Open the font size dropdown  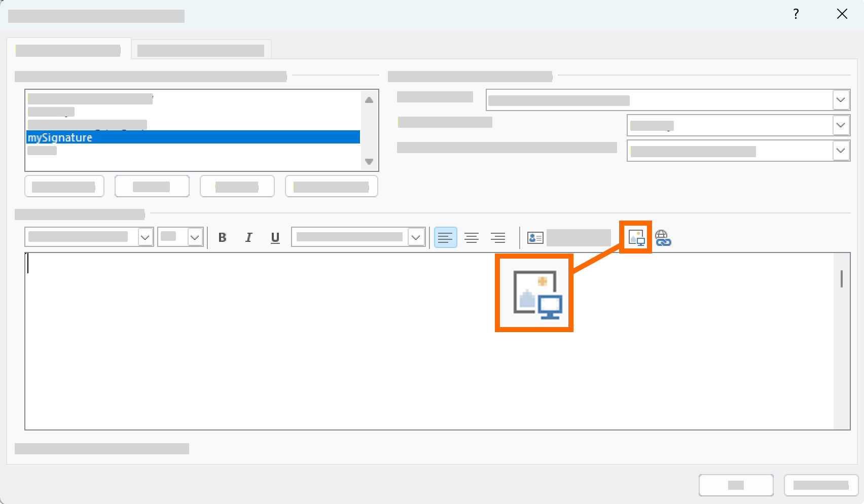(195, 237)
